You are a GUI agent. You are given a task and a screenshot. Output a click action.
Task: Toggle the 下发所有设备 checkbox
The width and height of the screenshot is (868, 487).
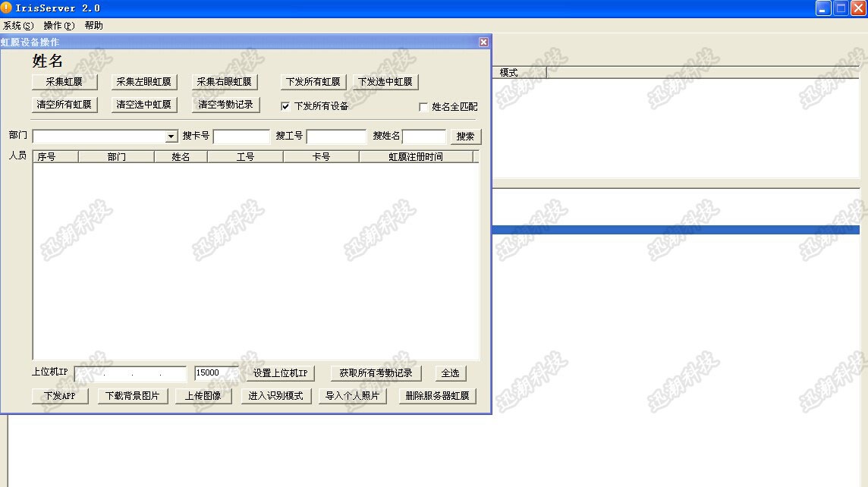[286, 106]
